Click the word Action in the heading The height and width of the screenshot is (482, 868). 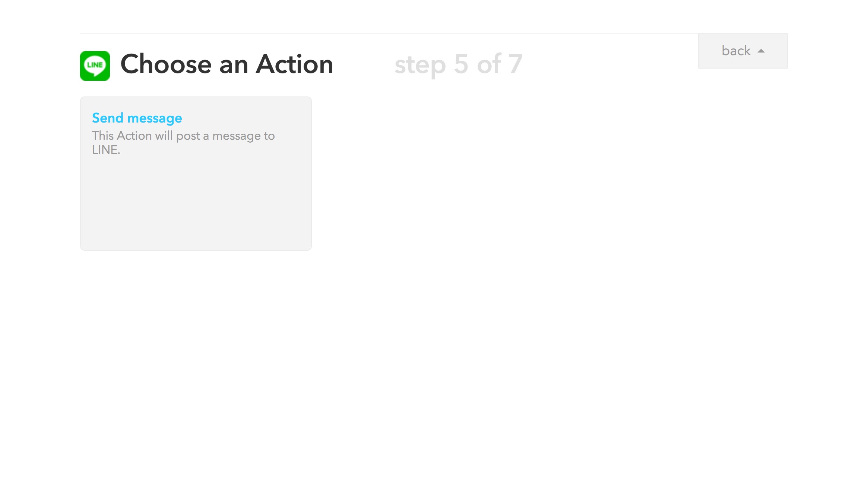[295, 64]
